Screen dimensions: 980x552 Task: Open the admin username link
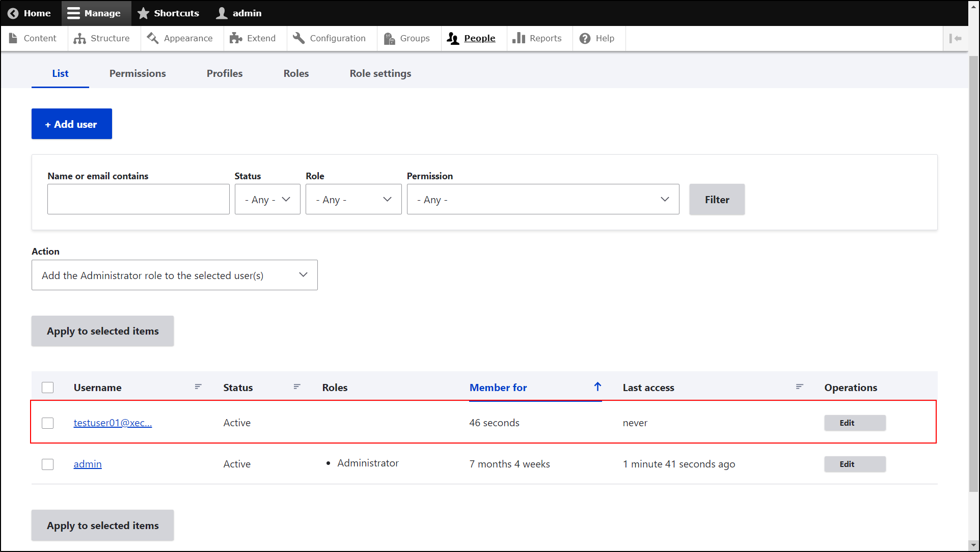tap(87, 464)
